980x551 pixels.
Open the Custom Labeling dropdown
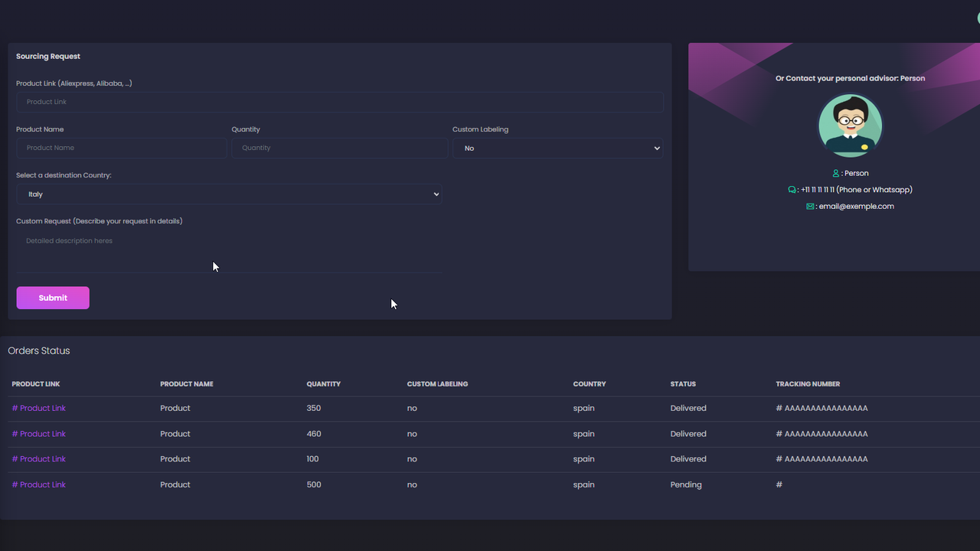coord(557,148)
